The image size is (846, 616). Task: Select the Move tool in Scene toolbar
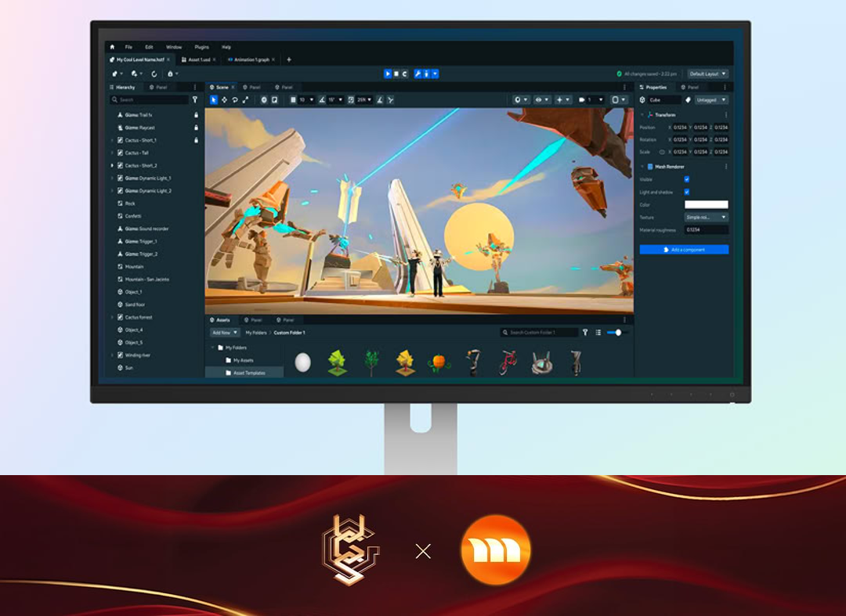tap(225, 99)
